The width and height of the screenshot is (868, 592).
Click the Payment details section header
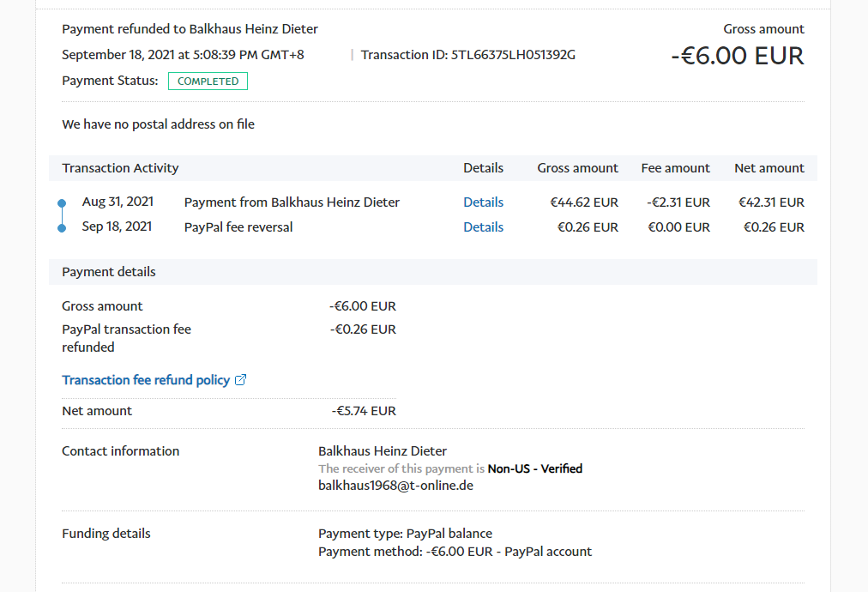point(109,272)
